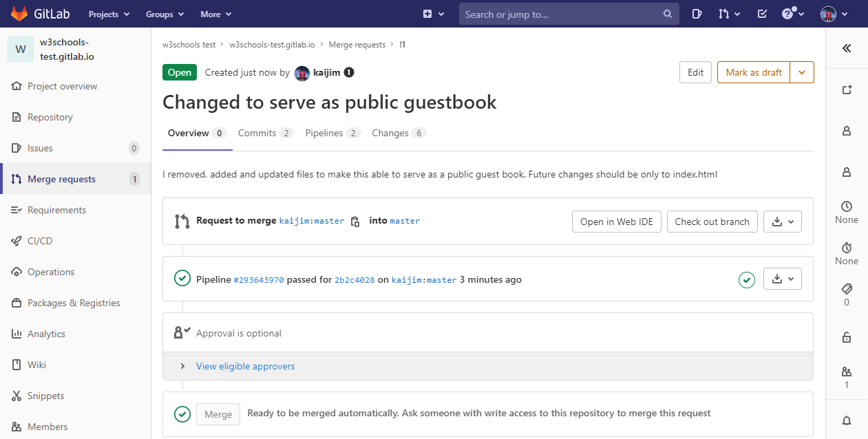
Task: Click the notifications bell in right sidebar
Action: pyautogui.click(x=846, y=420)
